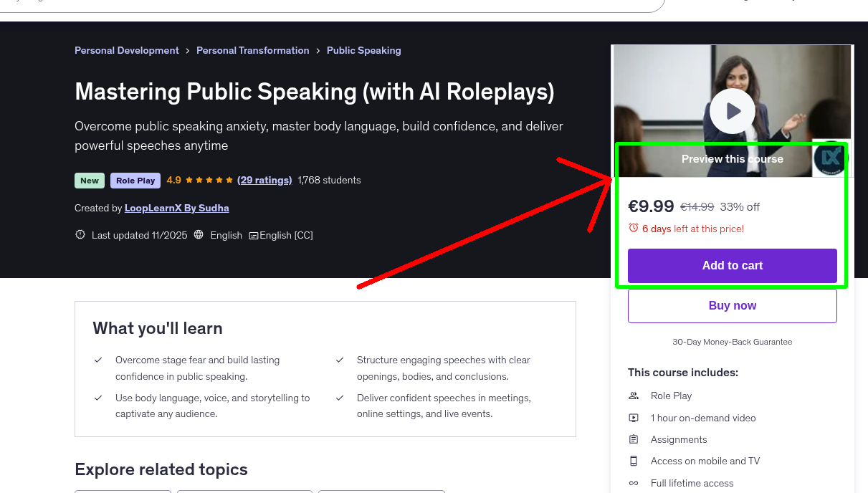Click the English [CC] captions icon
The height and width of the screenshot is (493, 868).
(x=254, y=234)
